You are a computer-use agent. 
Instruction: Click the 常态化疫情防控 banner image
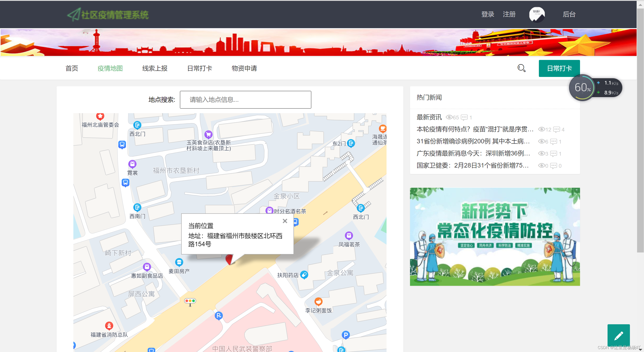coord(495,237)
